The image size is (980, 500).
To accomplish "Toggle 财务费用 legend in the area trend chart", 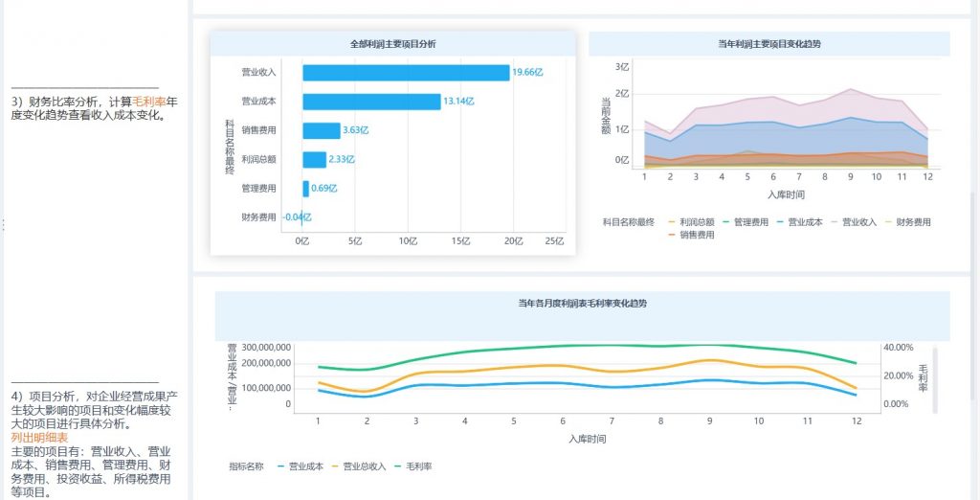I will [x=907, y=222].
